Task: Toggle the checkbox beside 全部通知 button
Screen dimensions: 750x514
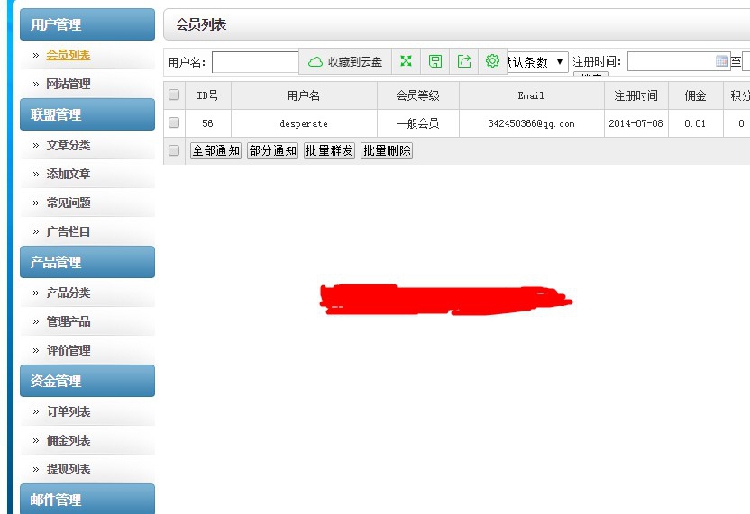Action: [174, 151]
